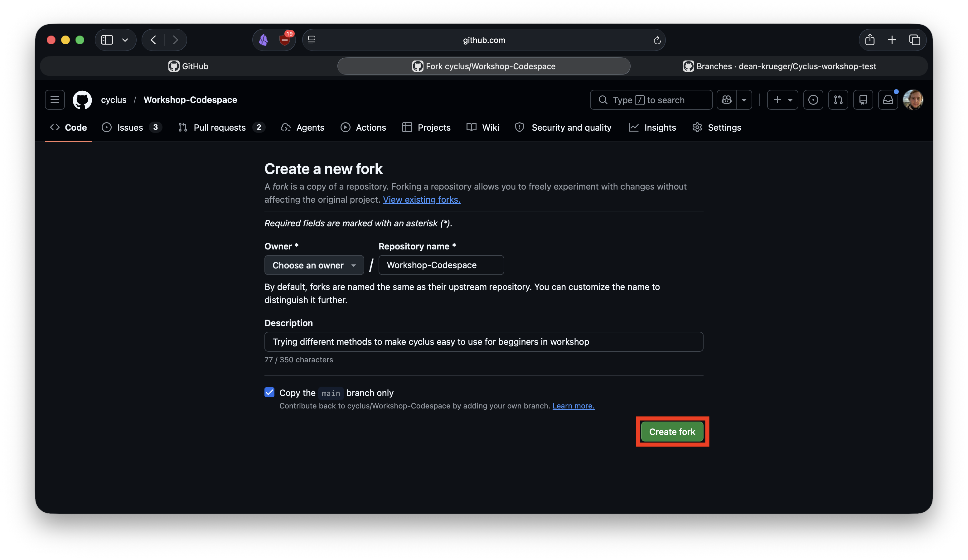
Task: Click the Repository name input field
Action: (441, 265)
